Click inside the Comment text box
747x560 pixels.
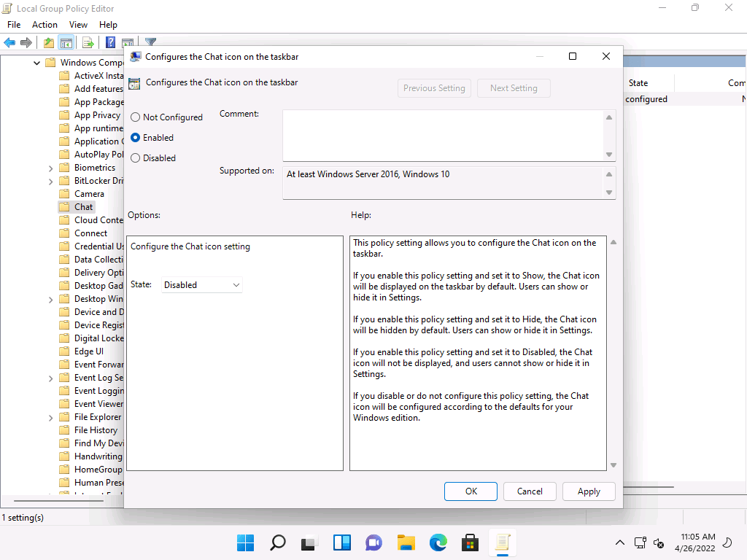tap(442, 135)
